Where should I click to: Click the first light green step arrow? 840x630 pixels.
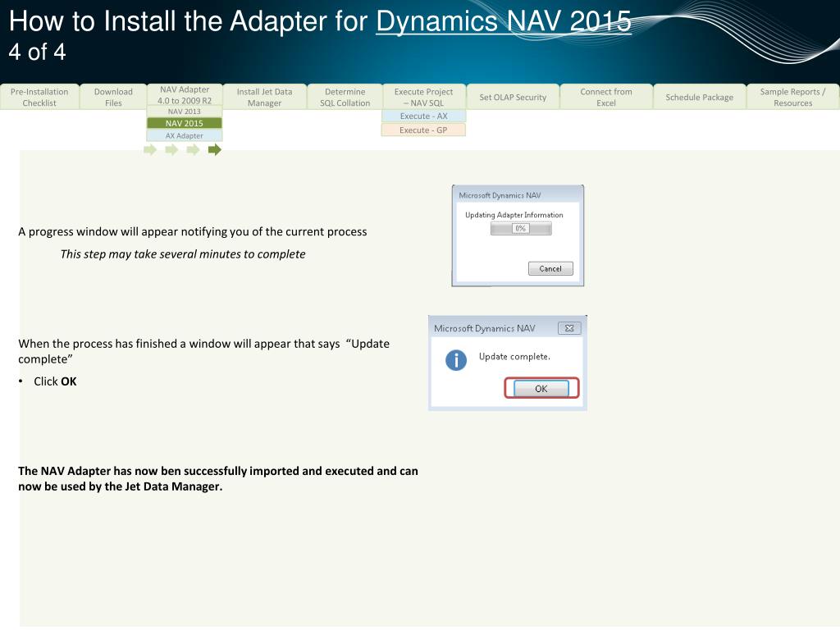150,150
